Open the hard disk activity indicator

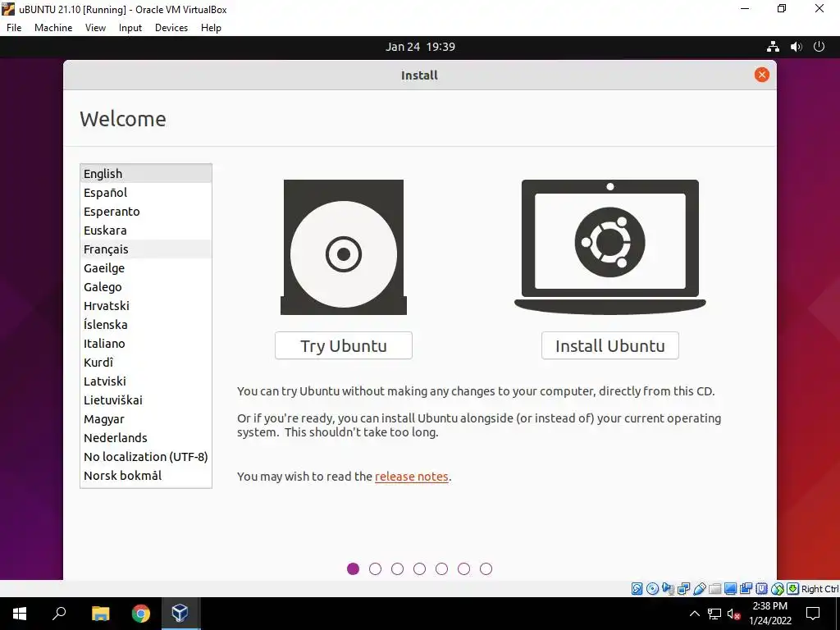637,589
